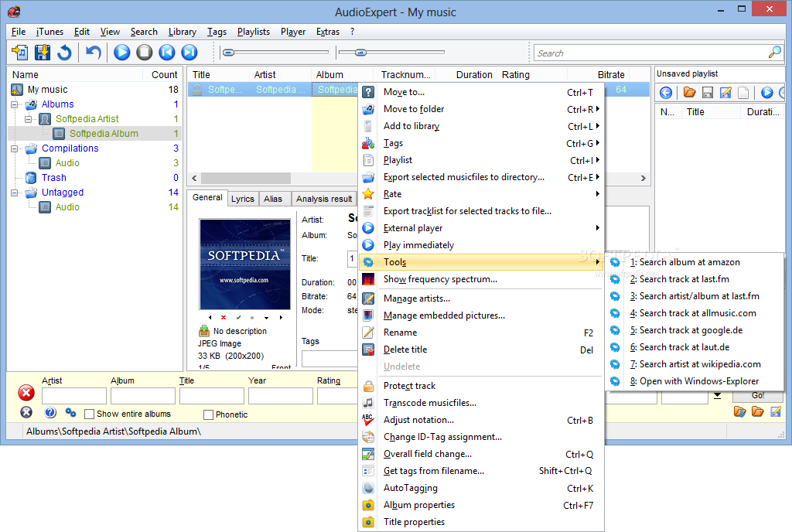Sort tracks by Duration column header

point(466,75)
